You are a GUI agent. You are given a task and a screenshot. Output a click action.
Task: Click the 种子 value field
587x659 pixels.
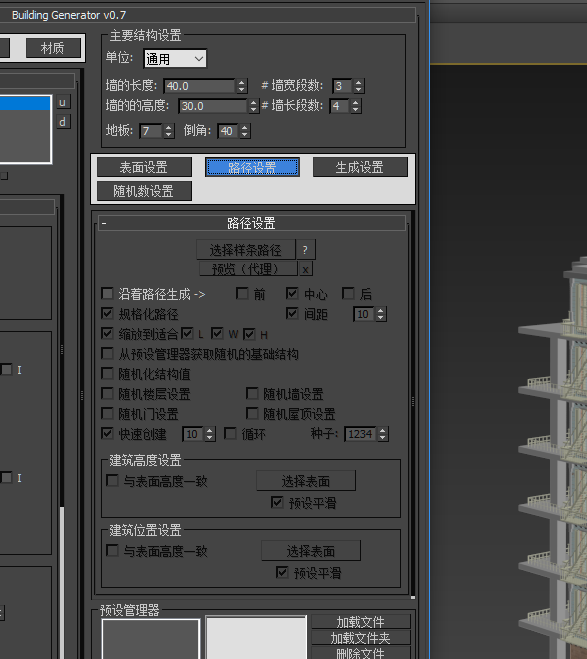[x=361, y=434]
